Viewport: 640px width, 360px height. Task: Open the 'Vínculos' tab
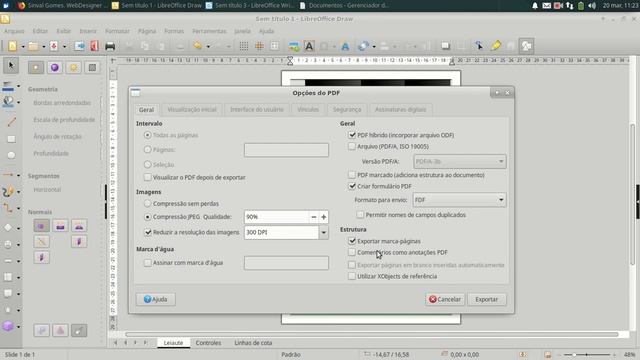(308, 109)
